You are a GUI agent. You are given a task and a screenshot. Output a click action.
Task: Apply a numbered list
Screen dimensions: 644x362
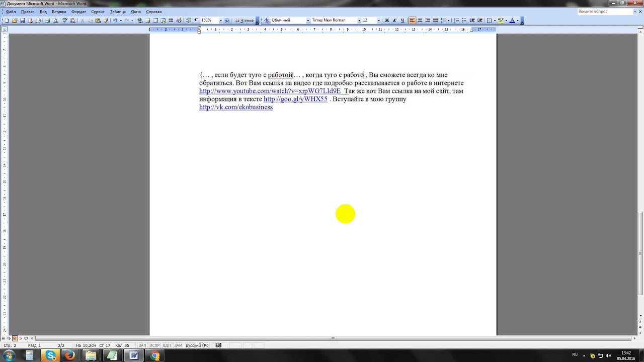coord(456,21)
